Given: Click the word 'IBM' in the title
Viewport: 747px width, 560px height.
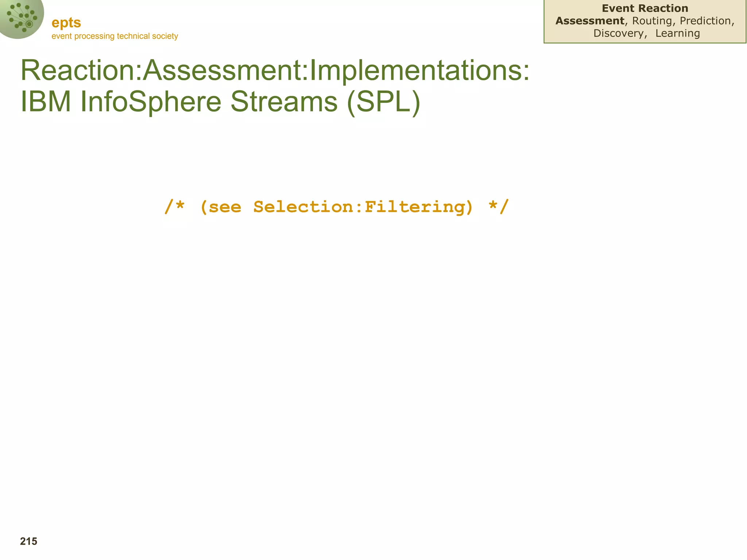Looking at the screenshot, I should pyautogui.click(x=46, y=102).
